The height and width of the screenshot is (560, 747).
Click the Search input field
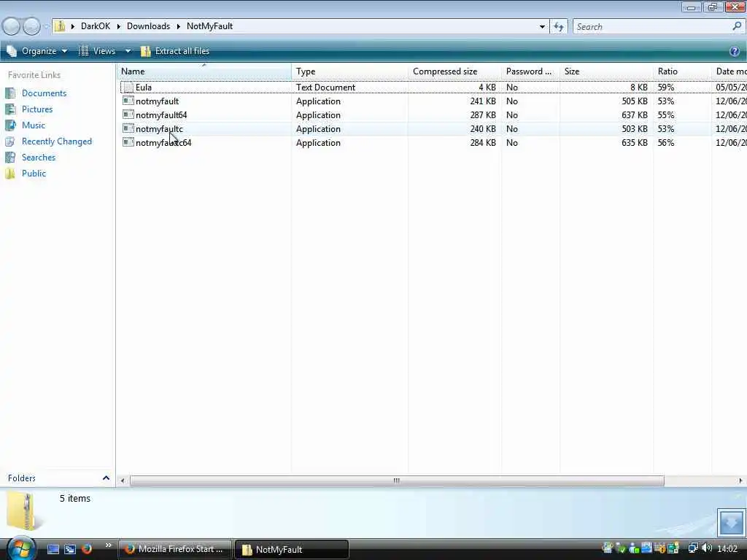point(652,27)
